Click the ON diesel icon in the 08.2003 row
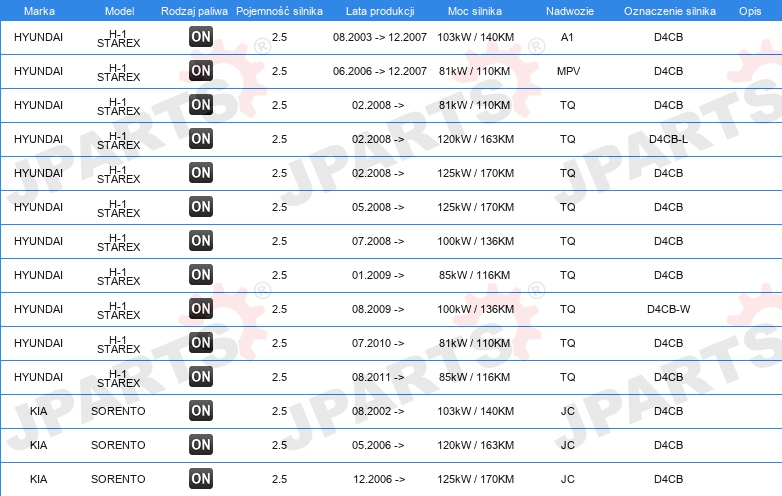782x496 pixels. [x=201, y=36]
